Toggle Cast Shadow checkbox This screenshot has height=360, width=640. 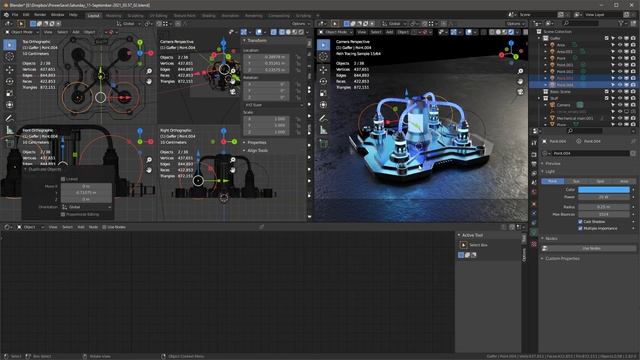pos(580,222)
